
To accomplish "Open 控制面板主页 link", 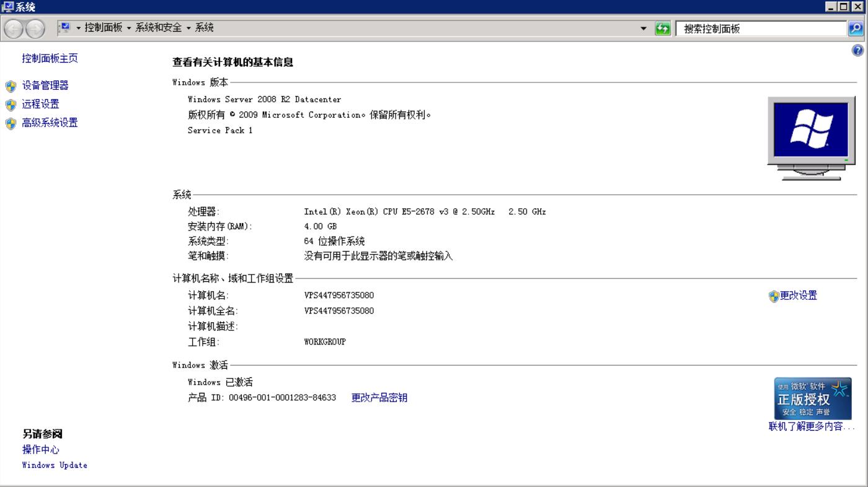I will coord(50,58).
